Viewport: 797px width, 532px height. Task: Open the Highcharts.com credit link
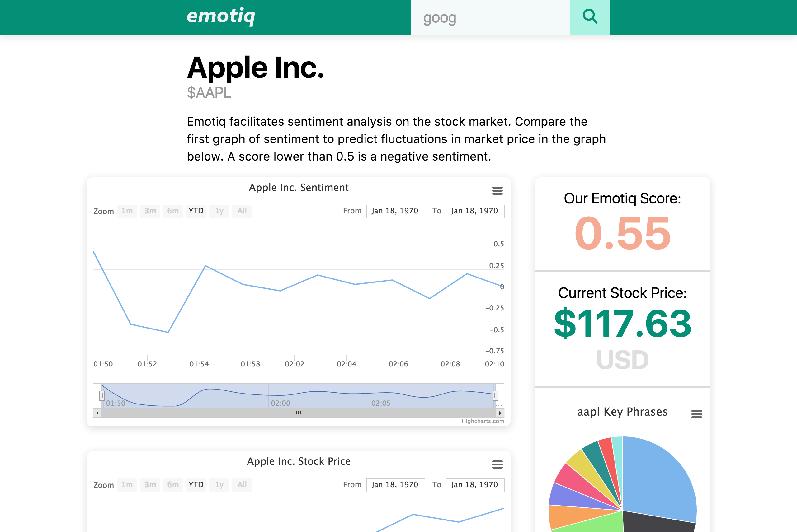(x=482, y=421)
